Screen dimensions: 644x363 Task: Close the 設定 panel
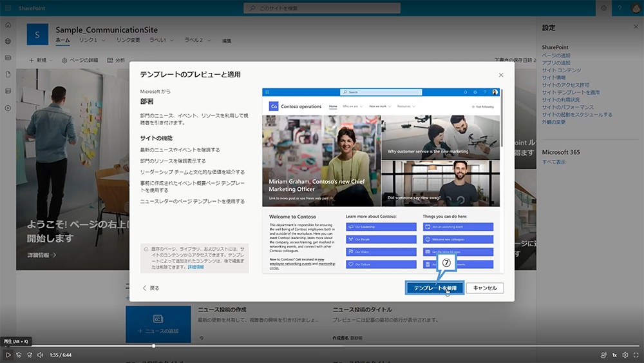[x=636, y=26]
